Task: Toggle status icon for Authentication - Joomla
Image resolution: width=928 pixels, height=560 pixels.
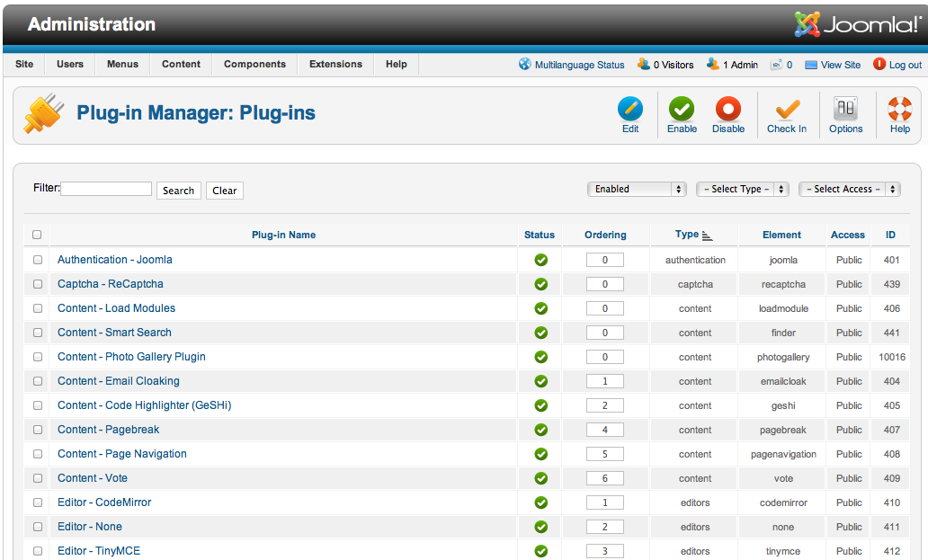Action: point(540,260)
